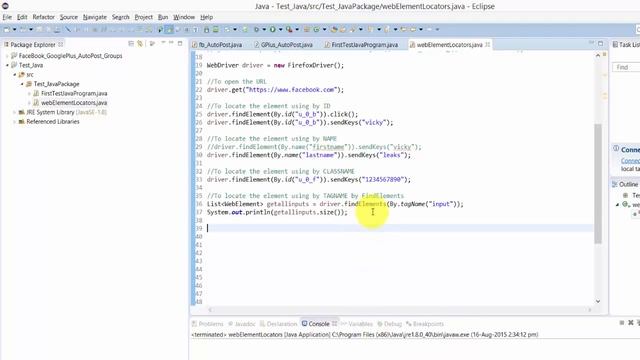This screenshot has height=360, width=640.
Task: Maximize the Package Explorer panel
Action: tap(180, 43)
